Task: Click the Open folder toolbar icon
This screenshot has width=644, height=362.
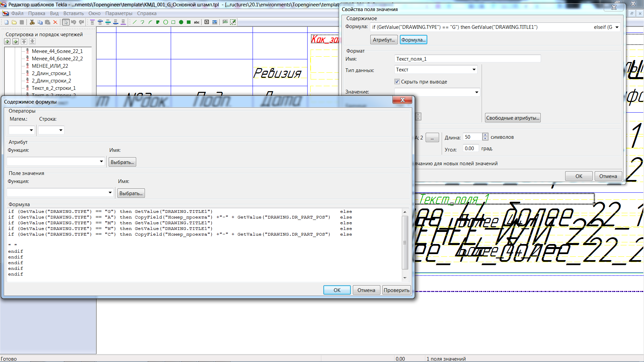Action: point(14,22)
